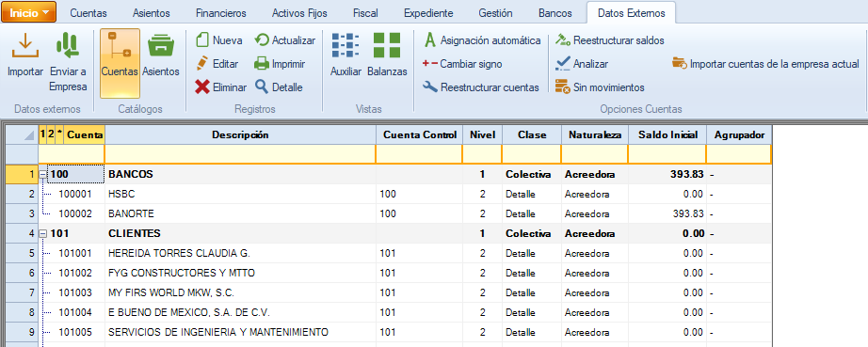Switch to the Balanzas view
The image size is (868, 347).
coord(387,55)
